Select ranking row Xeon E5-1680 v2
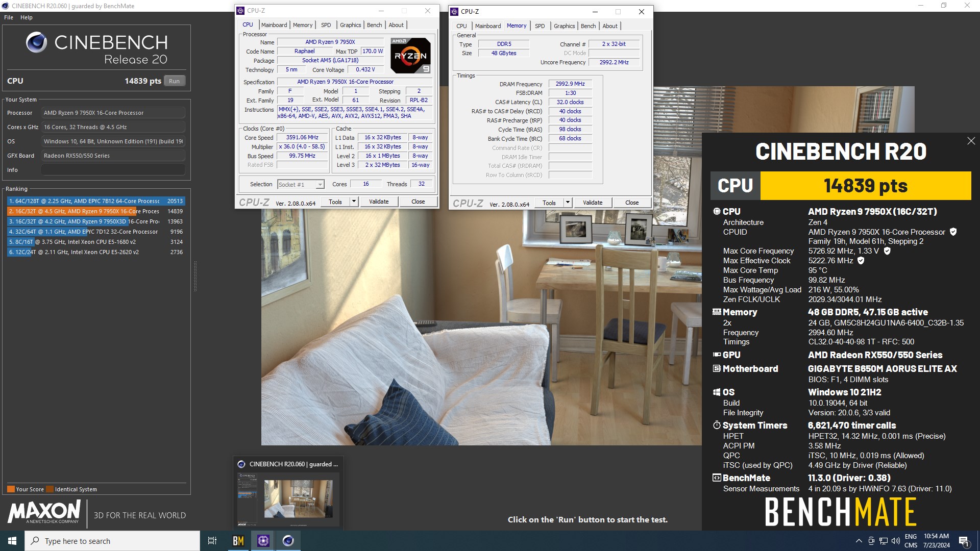 (96, 242)
